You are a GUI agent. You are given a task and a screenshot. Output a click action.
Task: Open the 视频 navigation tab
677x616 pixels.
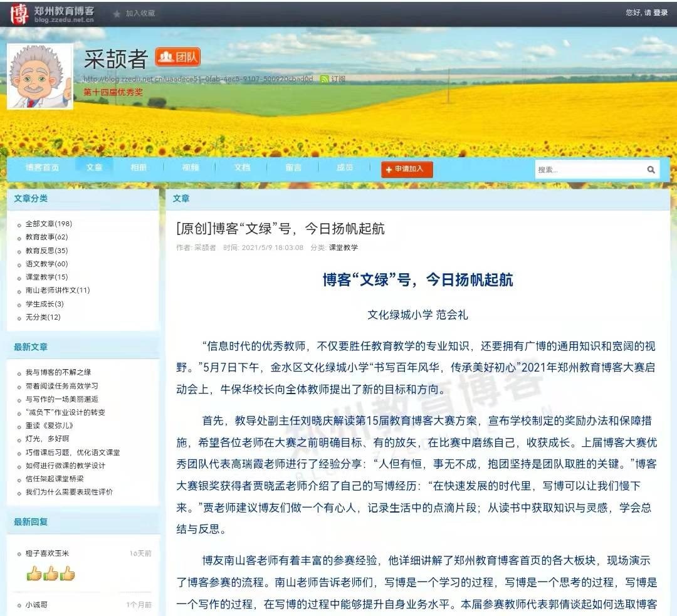(x=191, y=168)
